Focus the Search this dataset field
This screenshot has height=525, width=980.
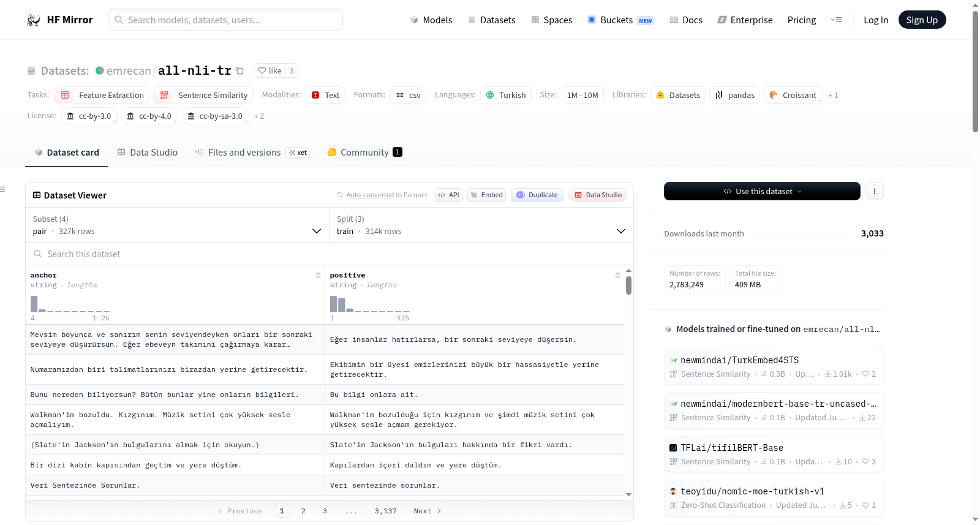tap(330, 254)
